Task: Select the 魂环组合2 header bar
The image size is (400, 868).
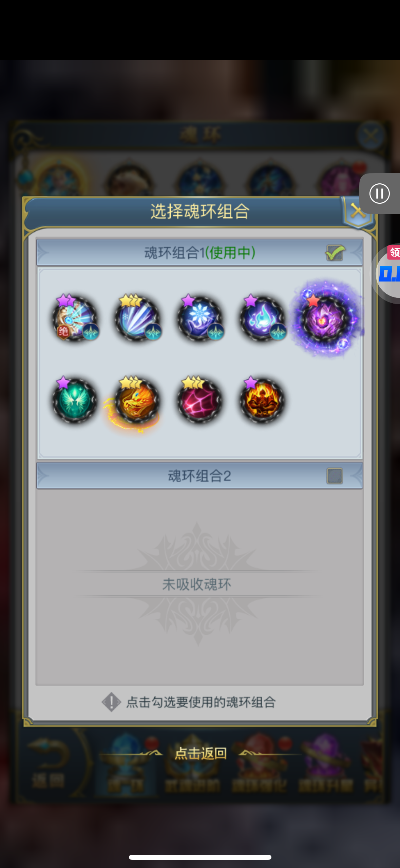Action: [x=199, y=476]
